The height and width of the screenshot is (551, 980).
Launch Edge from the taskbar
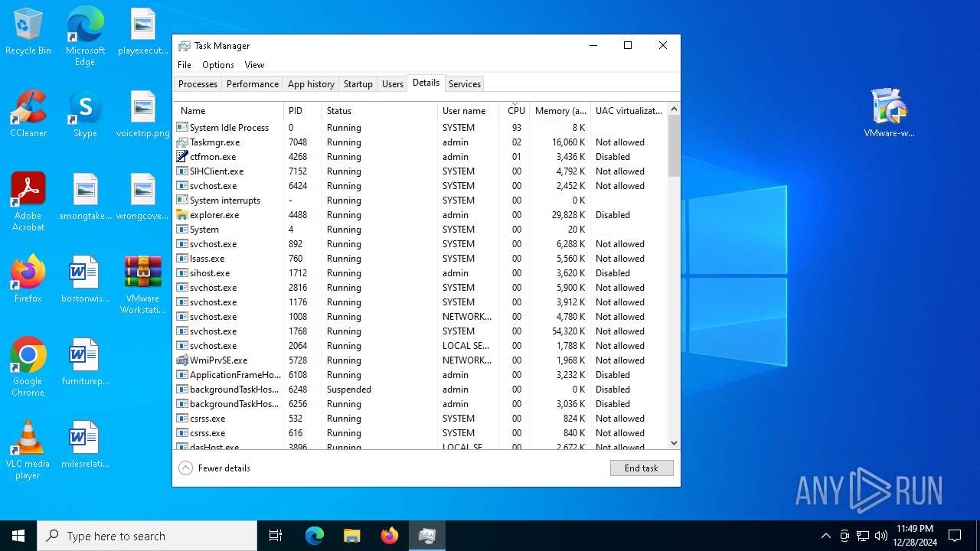coord(315,536)
